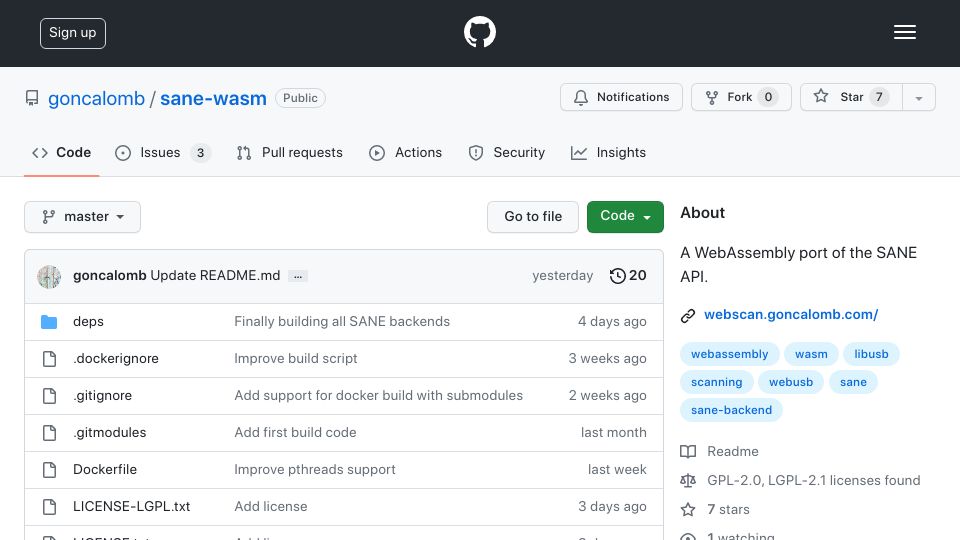Click the .dockerignore file icon

pyautogui.click(x=49, y=359)
